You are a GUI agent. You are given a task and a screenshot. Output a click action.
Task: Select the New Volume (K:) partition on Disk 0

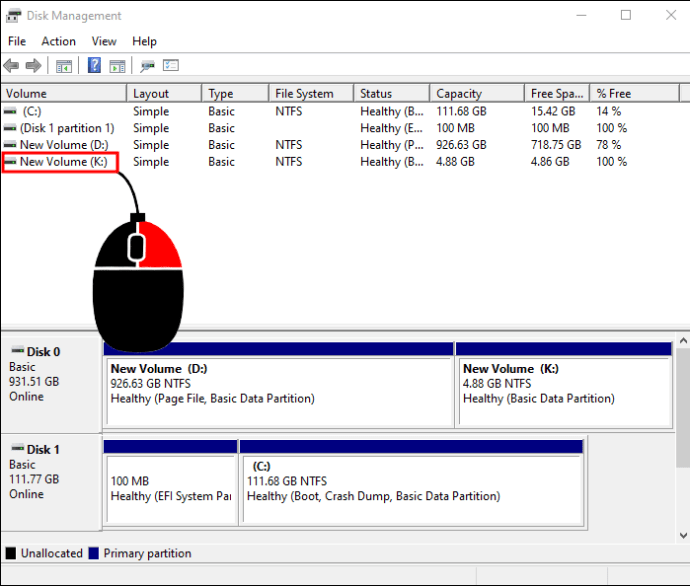click(x=562, y=384)
